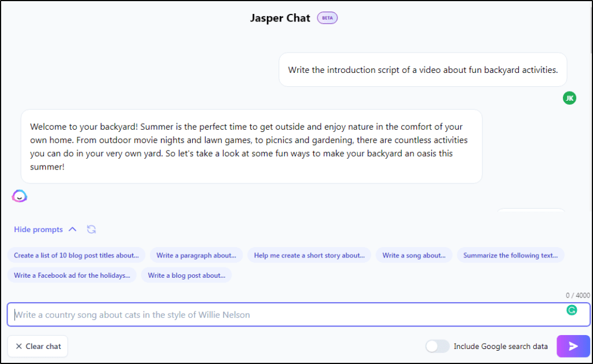This screenshot has width=593, height=364.
Task: Choose the Write a paragraph about prompt
Action: [x=196, y=255]
